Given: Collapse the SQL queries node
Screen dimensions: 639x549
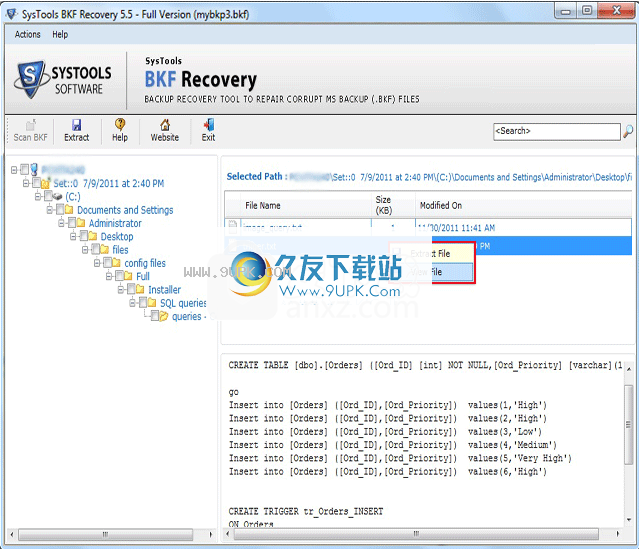Looking at the screenshot, I should pyautogui.click(x=132, y=303).
